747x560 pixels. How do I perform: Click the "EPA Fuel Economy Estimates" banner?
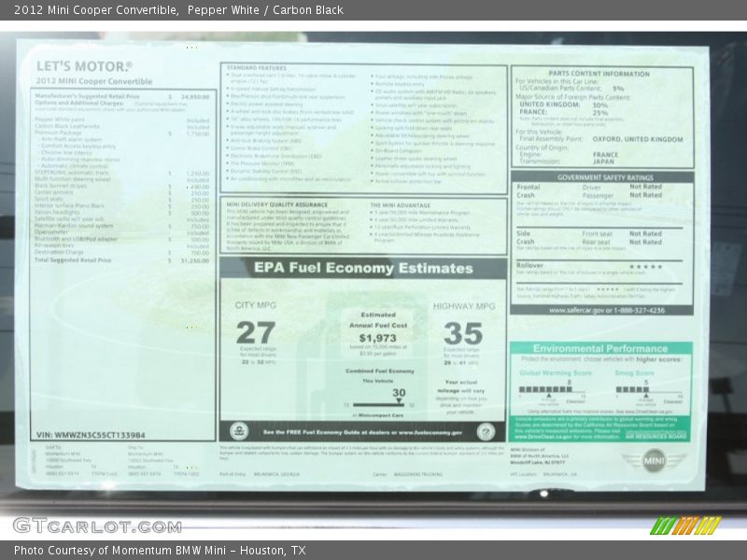pyautogui.click(x=363, y=268)
